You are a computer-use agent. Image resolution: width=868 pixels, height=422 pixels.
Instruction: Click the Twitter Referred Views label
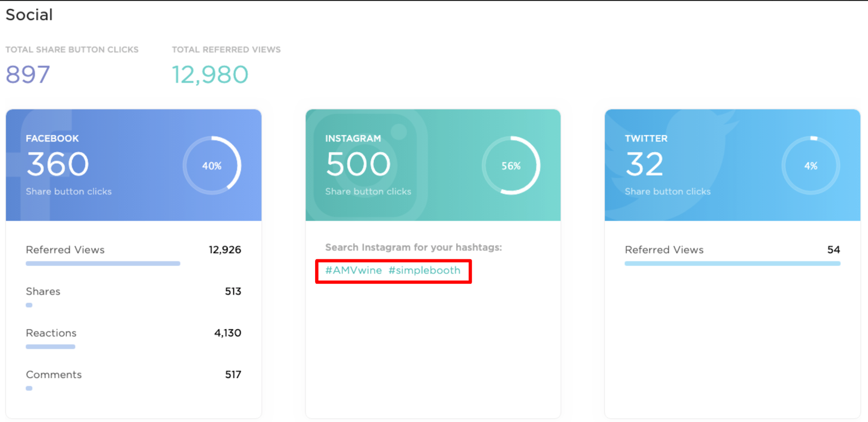(664, 250)
